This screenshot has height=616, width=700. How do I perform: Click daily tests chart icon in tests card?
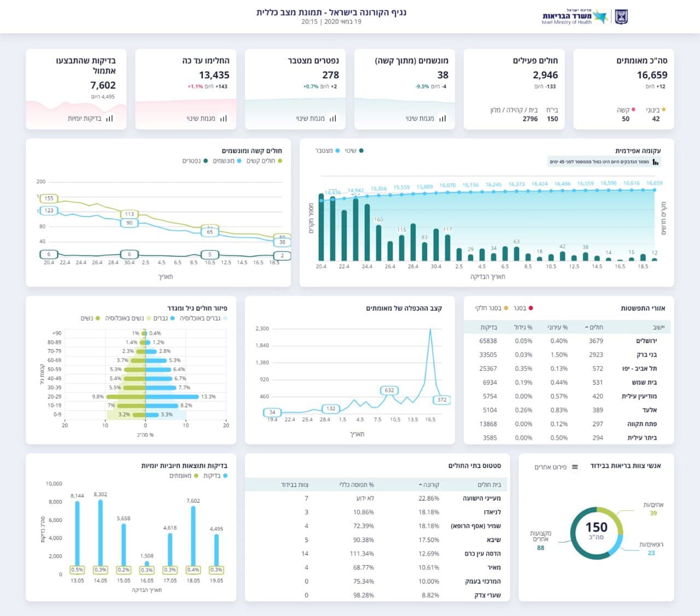pyautogui.click(x=109, y=118)
